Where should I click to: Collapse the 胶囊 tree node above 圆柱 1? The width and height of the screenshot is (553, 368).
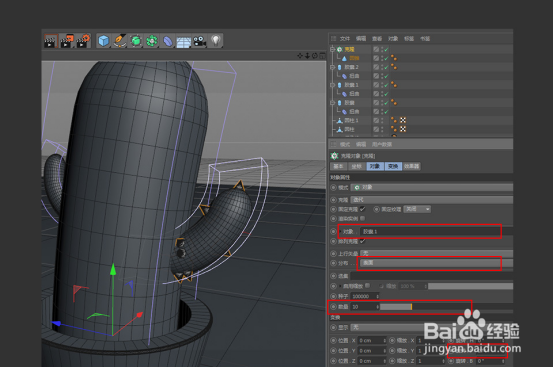[x=332, y=103]
